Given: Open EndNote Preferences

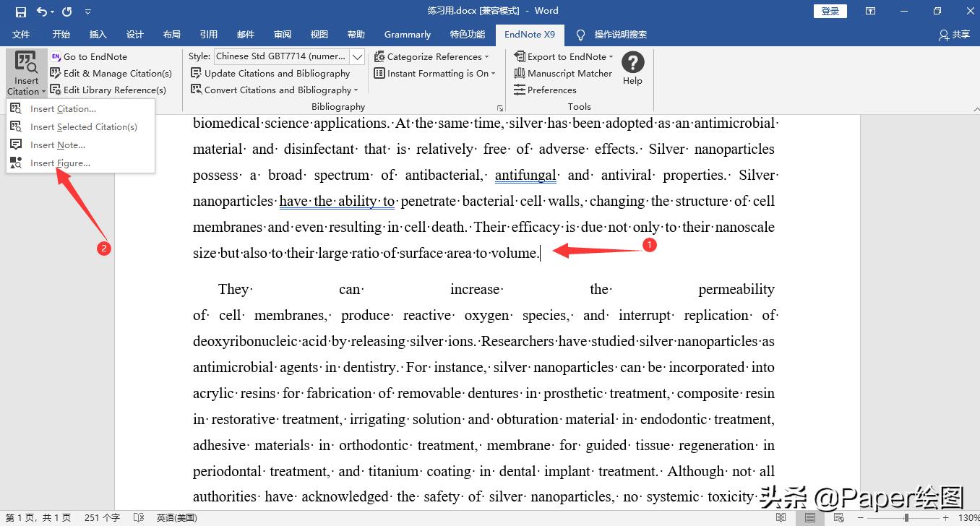Looking at the screenshot, I should click(551, 90).
